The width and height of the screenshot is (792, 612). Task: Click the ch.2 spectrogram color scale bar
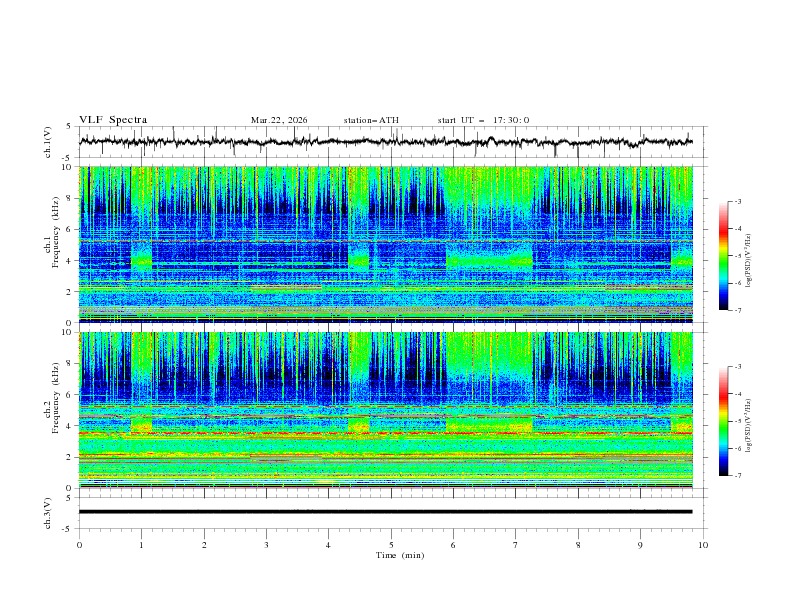[724, 421]
